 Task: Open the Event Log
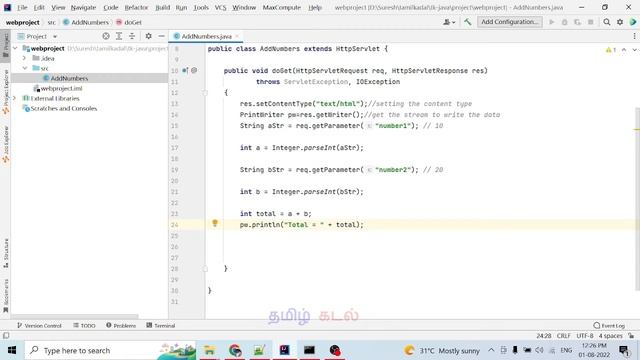point(609,325)
